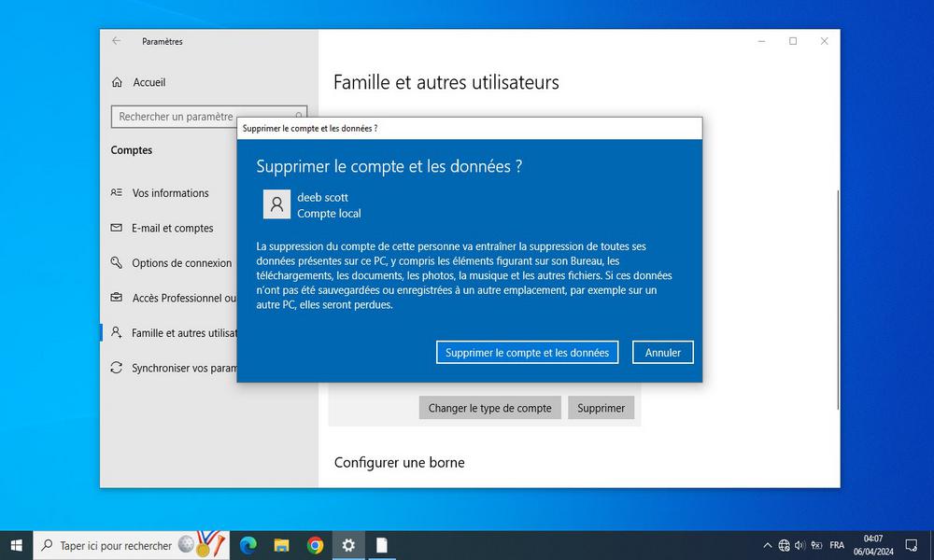This screenshot has height=560, width=934.
Task: Select the Options de connexion key icon
Action: [119, 263]
